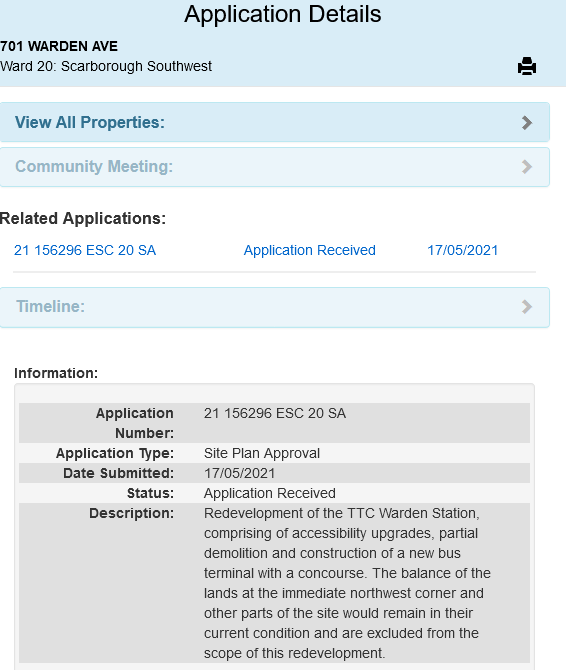
Task: Click the Application Details page title
Action: click(283, 14)
